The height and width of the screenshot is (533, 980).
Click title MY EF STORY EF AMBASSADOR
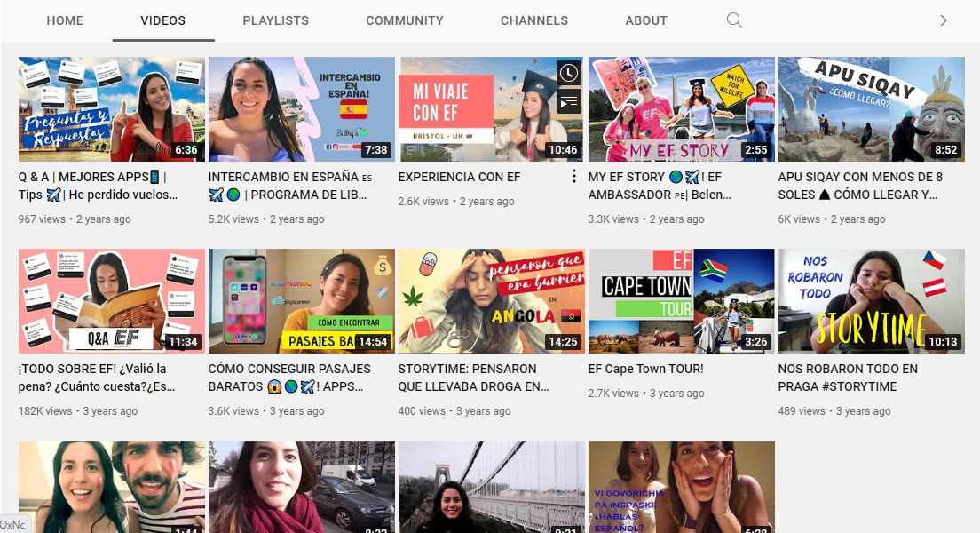(x=660, y=186)
